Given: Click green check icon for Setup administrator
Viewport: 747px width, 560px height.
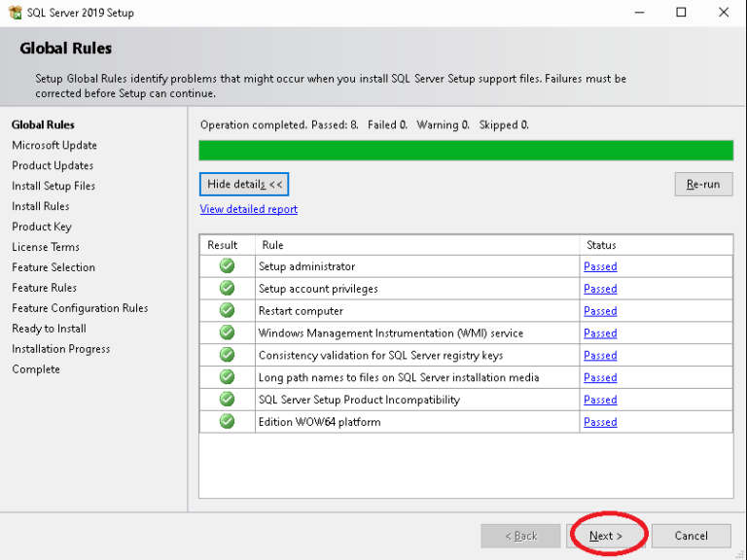Looking at the screenshot, I should click(x=228, y=265).
